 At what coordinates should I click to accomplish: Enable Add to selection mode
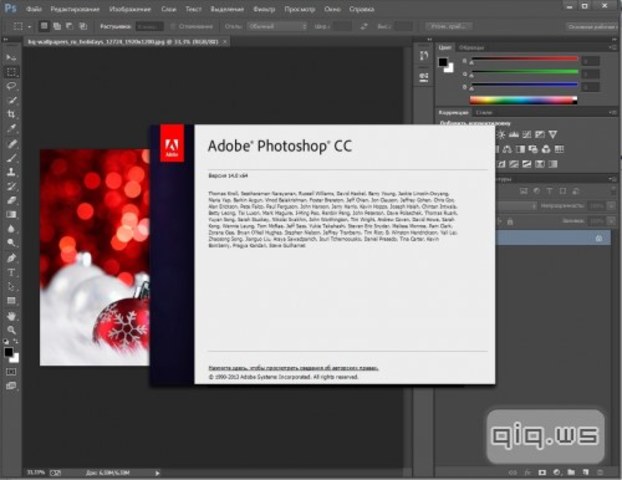(57, 26)
